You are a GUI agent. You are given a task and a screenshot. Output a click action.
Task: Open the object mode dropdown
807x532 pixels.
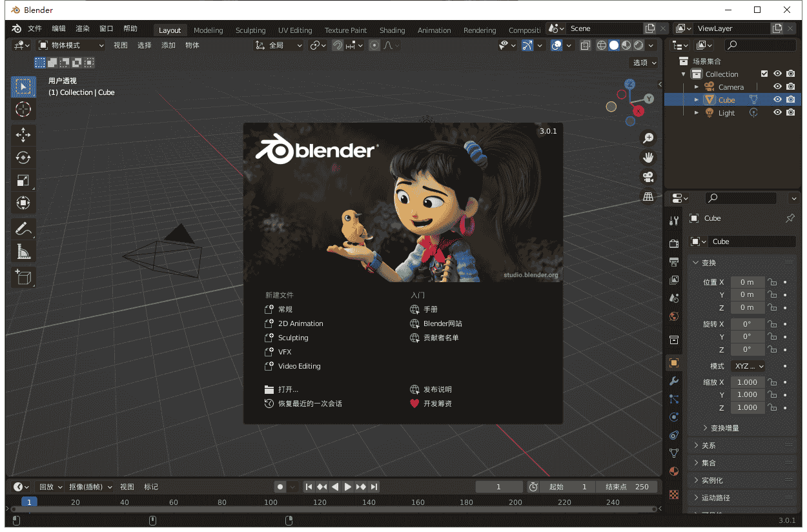[x=71, y=45]
